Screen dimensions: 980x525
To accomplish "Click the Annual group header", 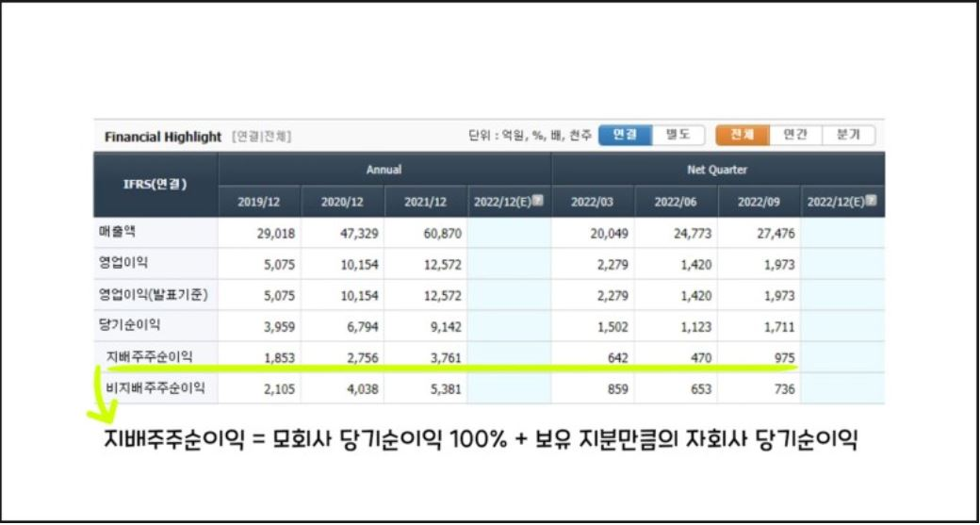I will (384, 170).
